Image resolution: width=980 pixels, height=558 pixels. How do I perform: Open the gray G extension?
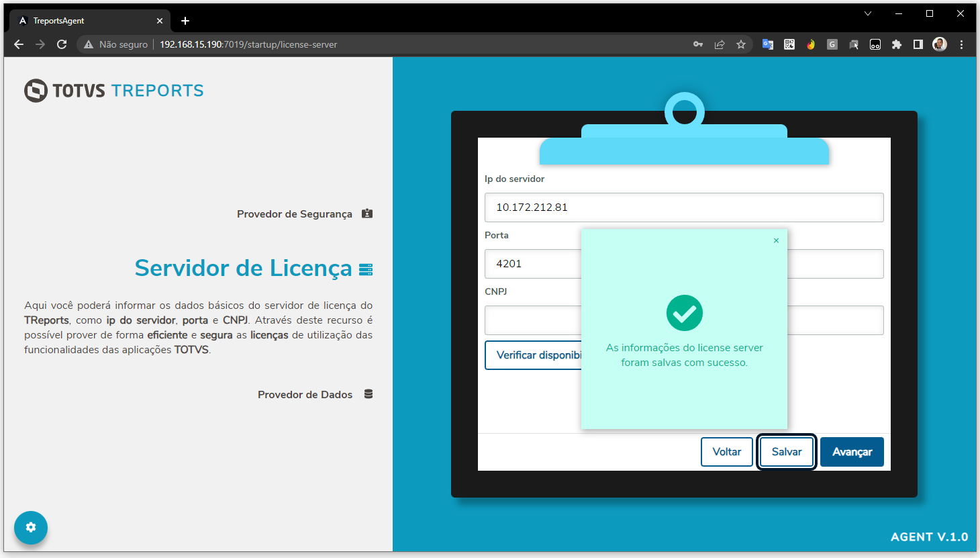[832, 44]
